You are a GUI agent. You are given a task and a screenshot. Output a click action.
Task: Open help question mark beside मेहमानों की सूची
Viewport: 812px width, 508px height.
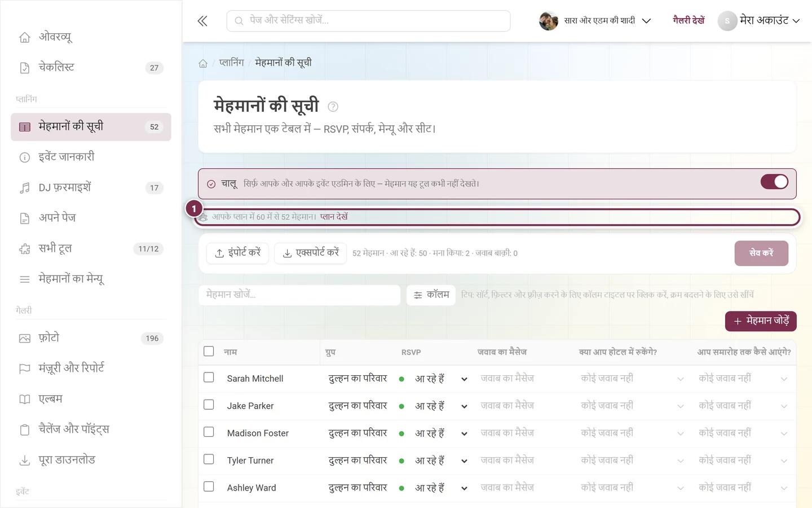click(x=333, y=107)
